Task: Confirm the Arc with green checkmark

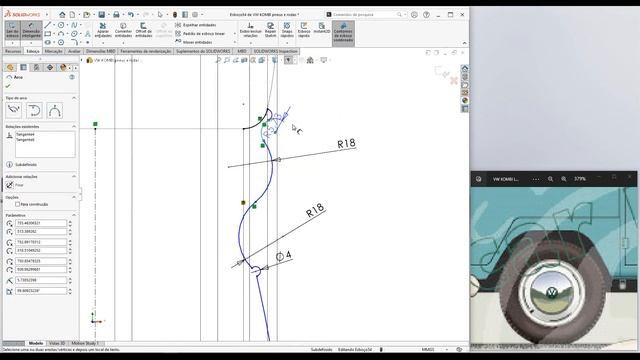Action: pos(8,86)
